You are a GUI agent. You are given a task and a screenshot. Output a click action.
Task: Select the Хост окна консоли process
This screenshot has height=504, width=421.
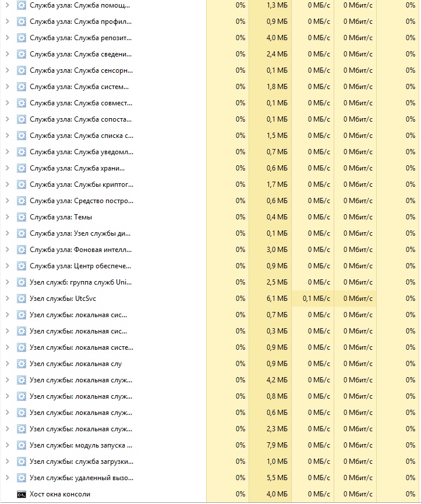click(60, 494)
